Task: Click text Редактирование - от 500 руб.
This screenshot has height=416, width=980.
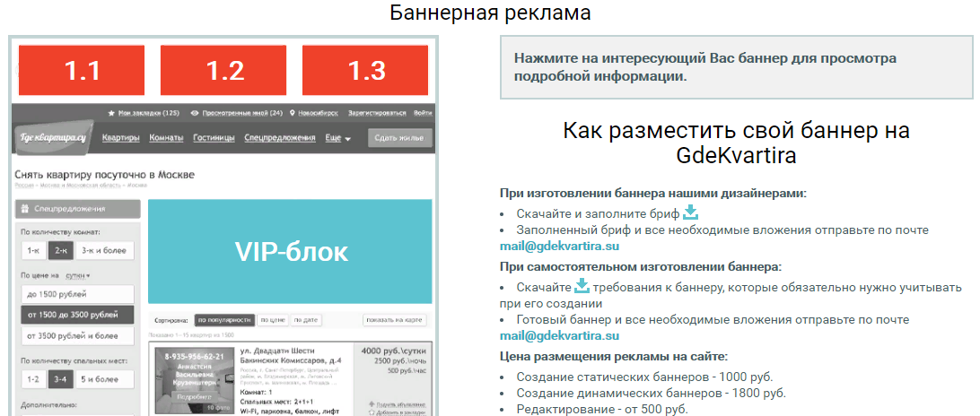Action: click(x=602, y=409)
